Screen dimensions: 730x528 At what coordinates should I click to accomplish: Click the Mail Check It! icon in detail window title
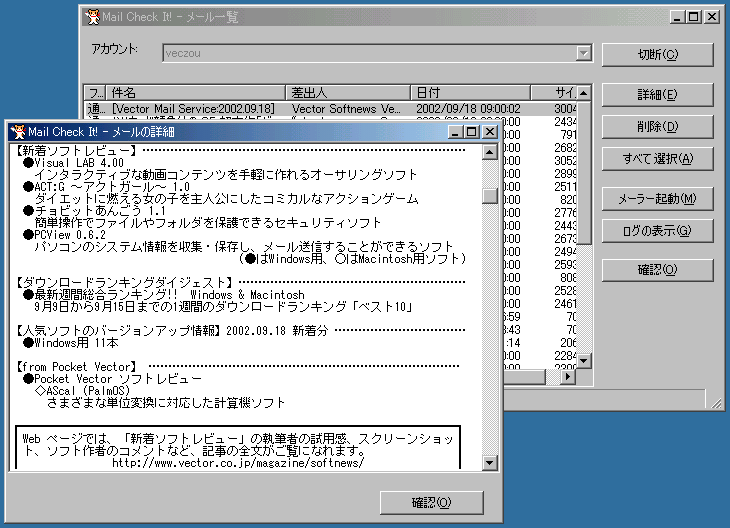click(x=18, y=132)
